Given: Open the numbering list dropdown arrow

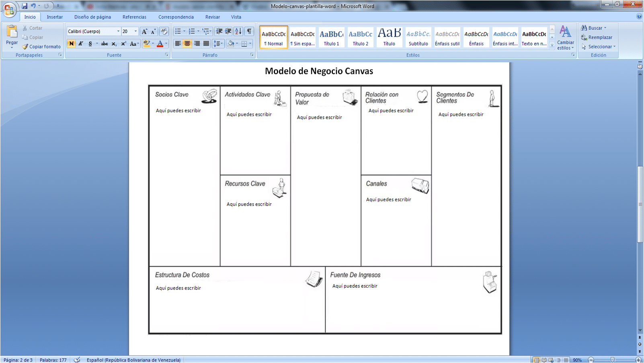Looking at the screenshot, I should 198,31.
